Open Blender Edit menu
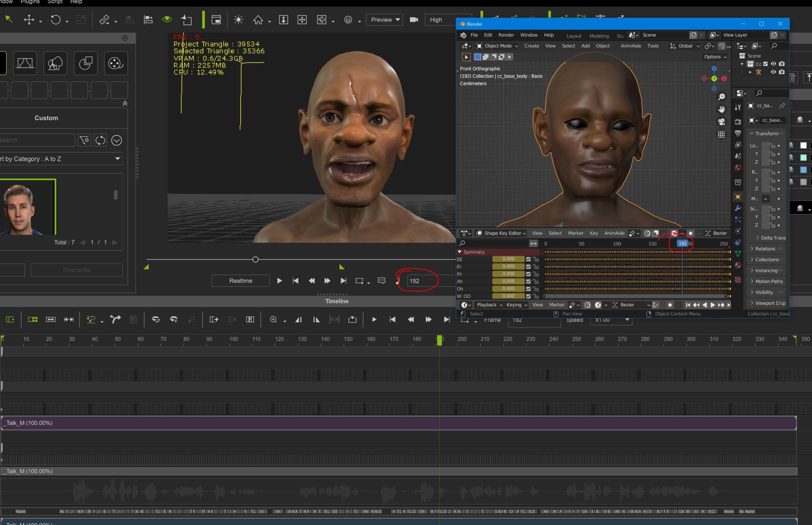The image size is (812, 525). tap(488, 35)
